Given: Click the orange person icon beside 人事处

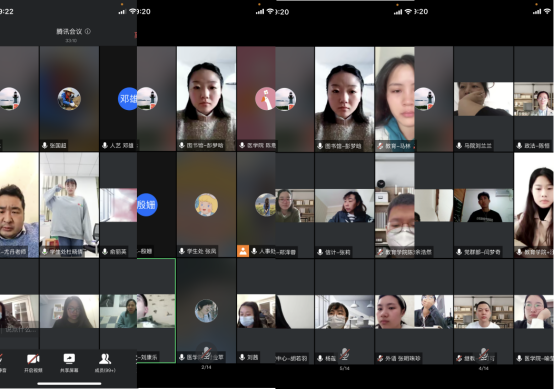Looking at the screenshot, I should tap(243, 251).
